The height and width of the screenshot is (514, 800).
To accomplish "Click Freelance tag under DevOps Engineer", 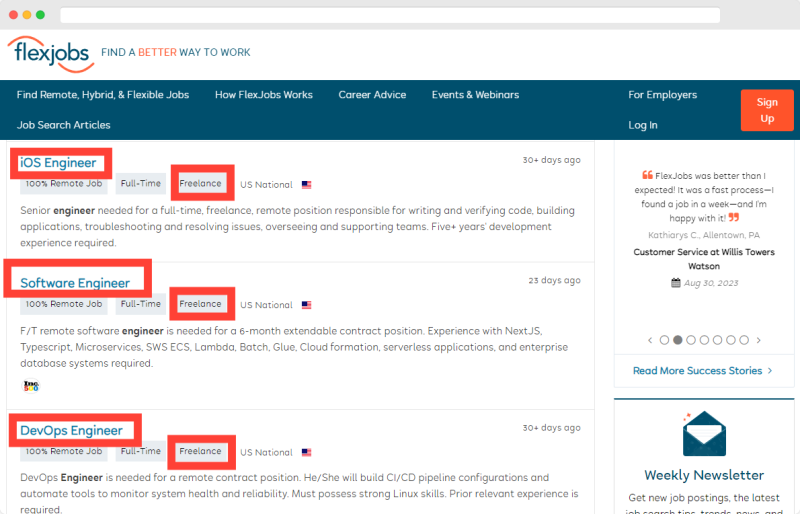I will 201,451.
